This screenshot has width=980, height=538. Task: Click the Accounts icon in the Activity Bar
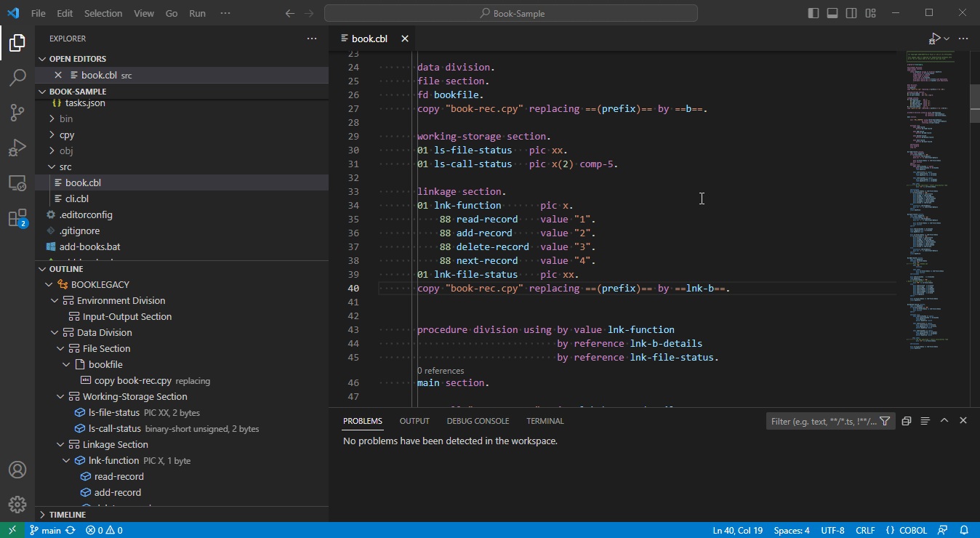coord(17,470)
